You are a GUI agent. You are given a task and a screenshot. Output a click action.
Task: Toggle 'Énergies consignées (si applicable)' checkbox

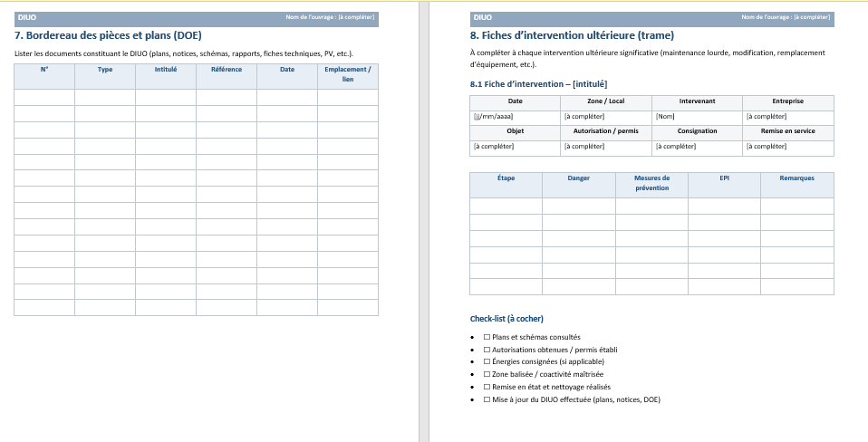pyautogui.click(x=487, y=361)
